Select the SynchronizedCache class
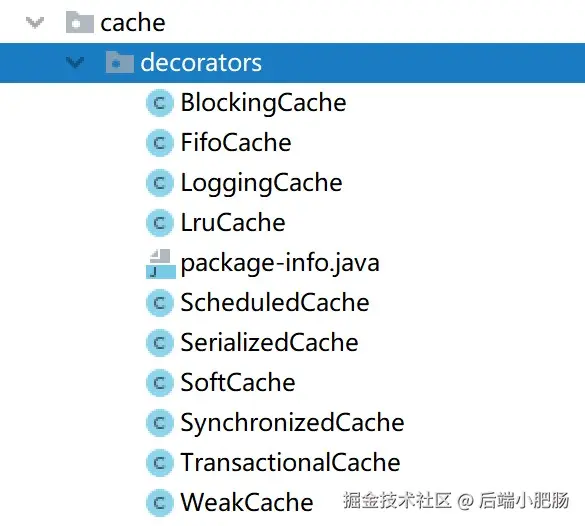585x526 pixels. coord(292,423)
